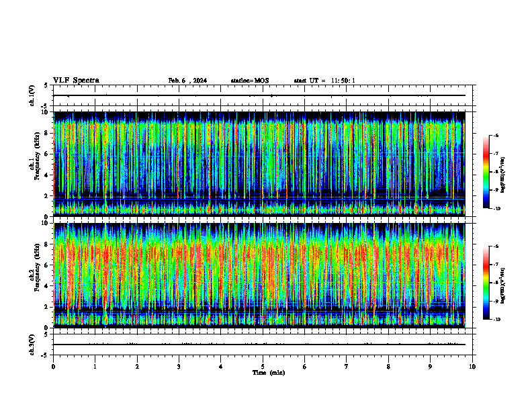The height and width of the screenshot is (411, 532).
Task: Click the "10" tick on the time axis
Action: tap(472, 367)
